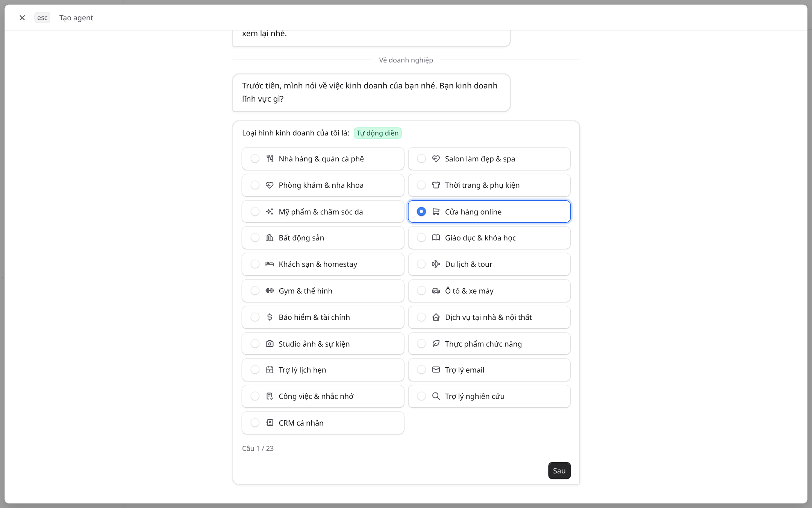Click the shirt icon for Thời trang
812x508 pixels.
click(x=436, y=185)
